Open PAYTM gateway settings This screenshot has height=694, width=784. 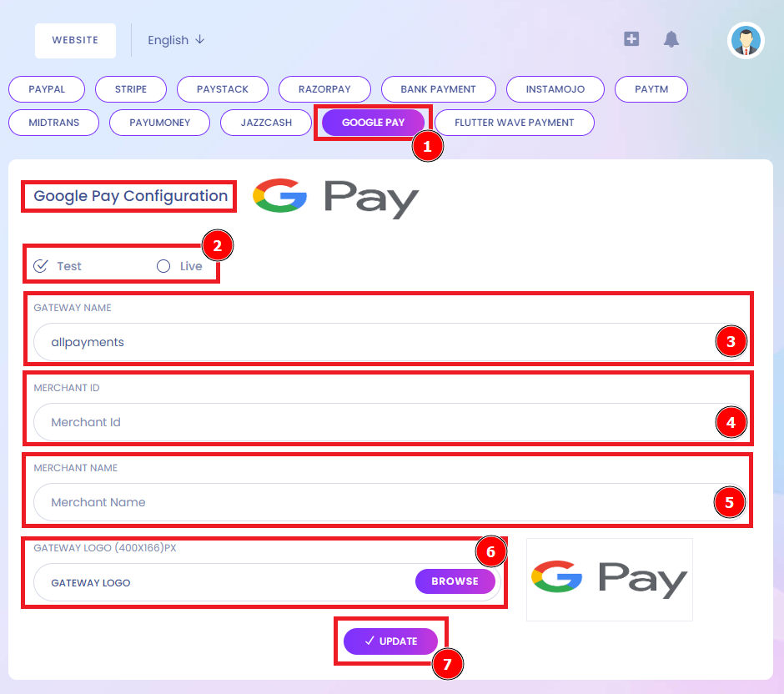click(651, 89)
